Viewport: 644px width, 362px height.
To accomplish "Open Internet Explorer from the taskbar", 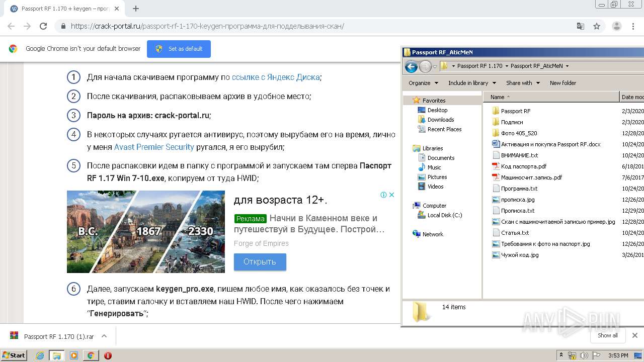I will coord(40,355).
